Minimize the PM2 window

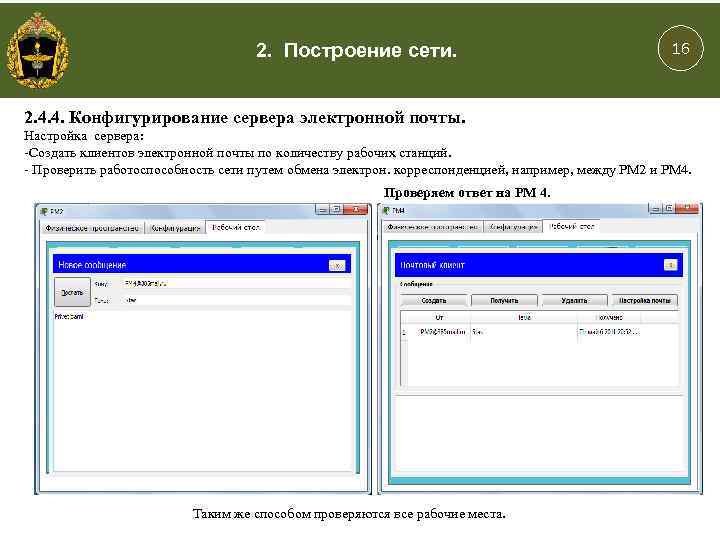(x=322, y=209)
